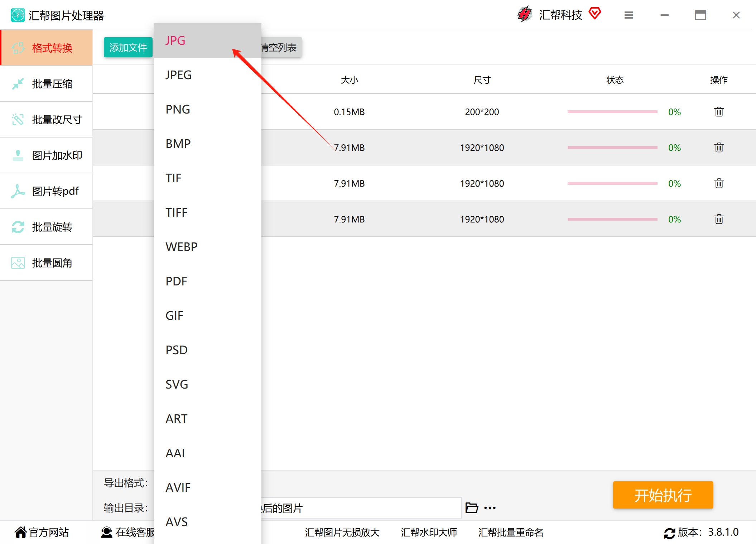
Task: Click the 清空列表 button
Action: [x=281, y=47]
